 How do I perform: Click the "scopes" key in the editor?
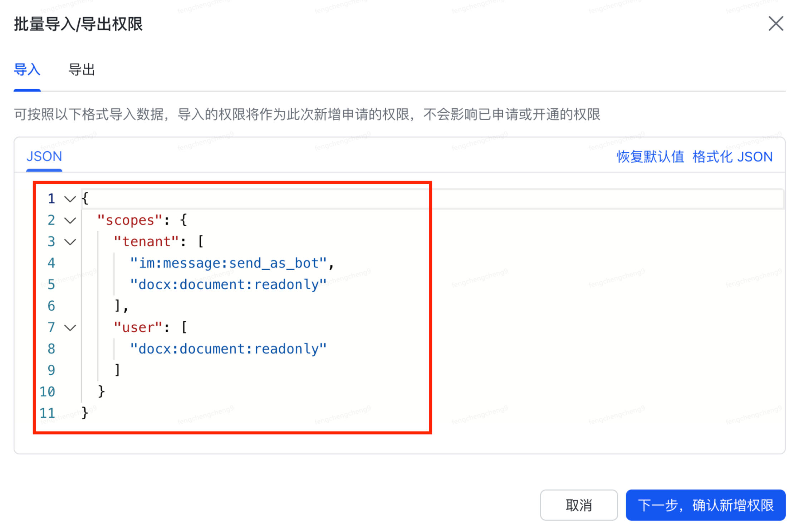click(129, 220)
